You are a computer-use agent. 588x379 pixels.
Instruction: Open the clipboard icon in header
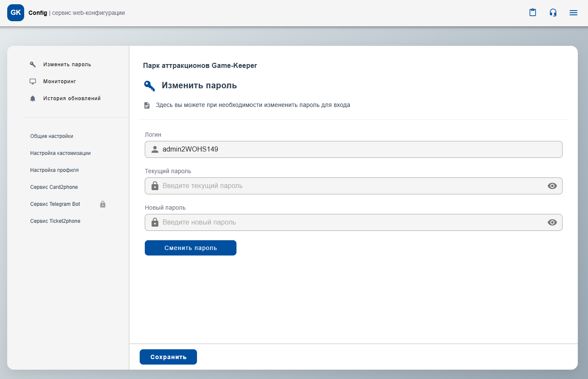(532, 13)
